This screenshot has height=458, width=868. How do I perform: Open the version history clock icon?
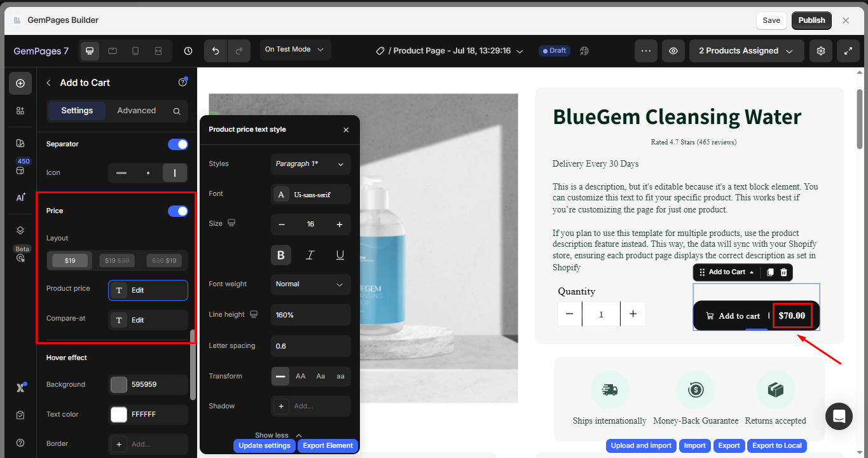188,51
